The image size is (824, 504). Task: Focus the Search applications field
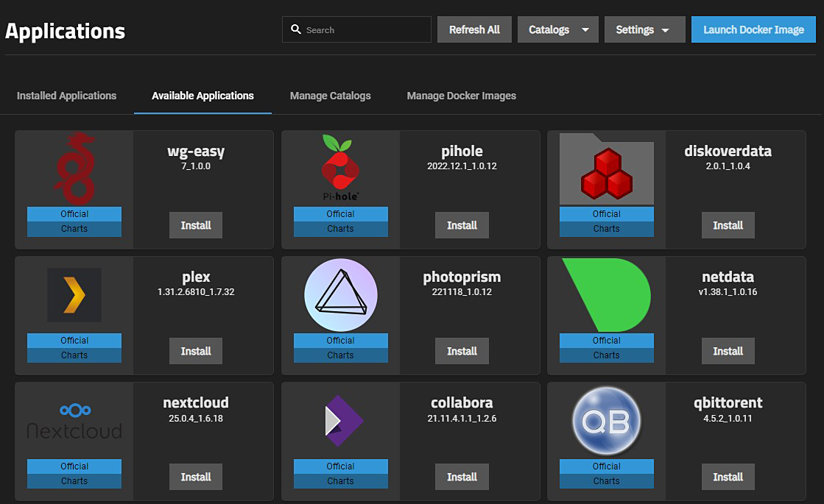357,29
